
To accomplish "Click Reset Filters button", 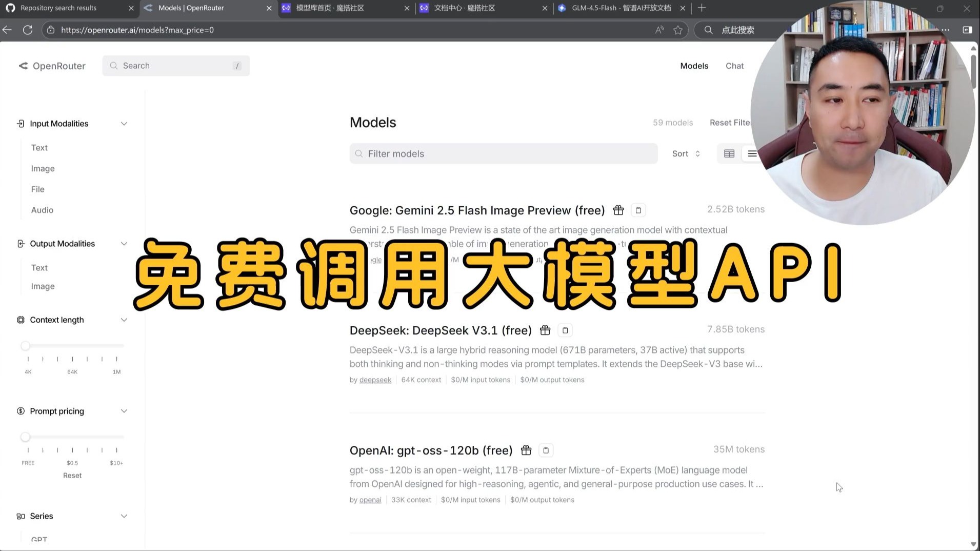I will tap(731, 123).
